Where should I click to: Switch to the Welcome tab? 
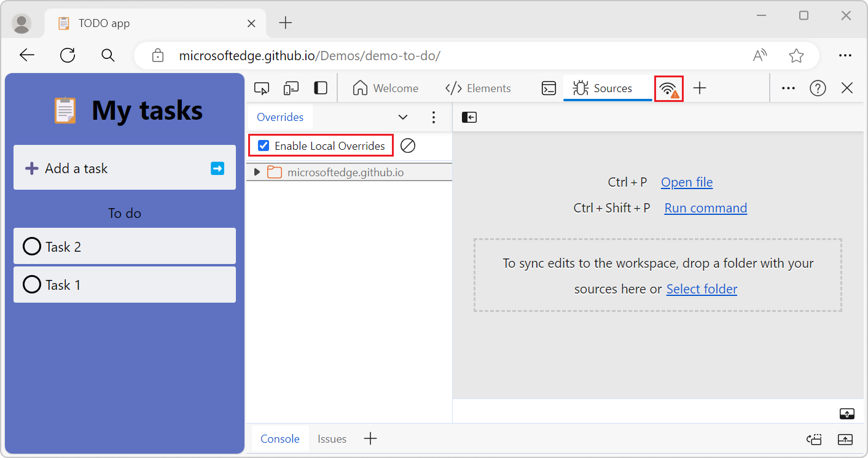pyautogui.click(x=386, y=88)
